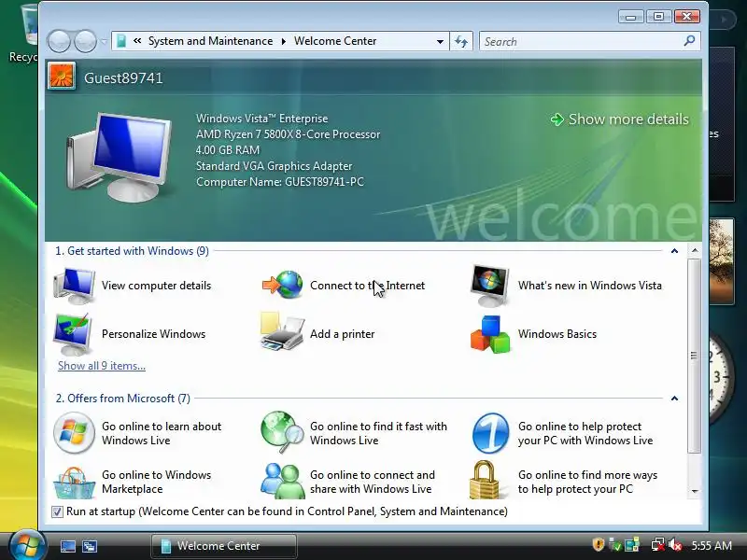Select the Windows Live learn about icon
The height and width of the screenshot is (560, 747).
pos(74,433)
